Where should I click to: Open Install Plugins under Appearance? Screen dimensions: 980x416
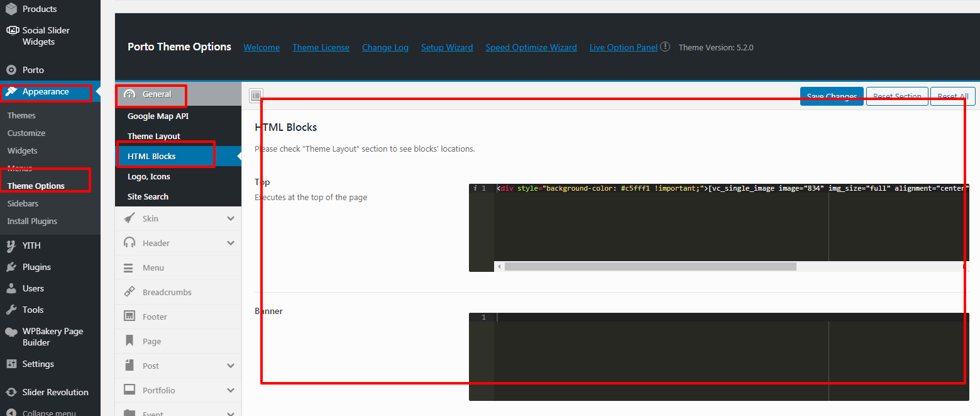tap(32, 221)
